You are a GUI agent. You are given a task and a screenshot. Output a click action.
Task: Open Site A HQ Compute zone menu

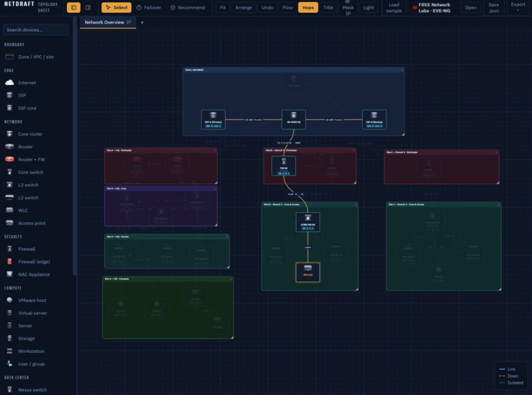pos(231,279)
